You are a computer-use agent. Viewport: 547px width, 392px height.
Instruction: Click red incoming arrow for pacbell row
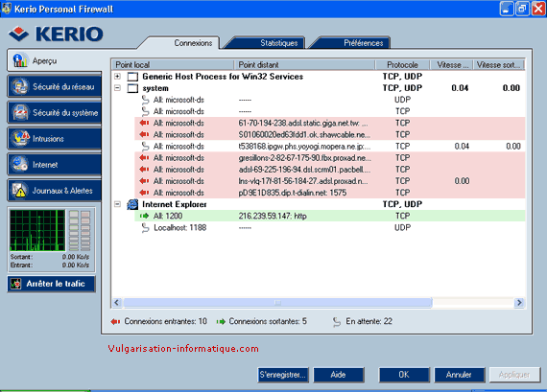point(144,169)
